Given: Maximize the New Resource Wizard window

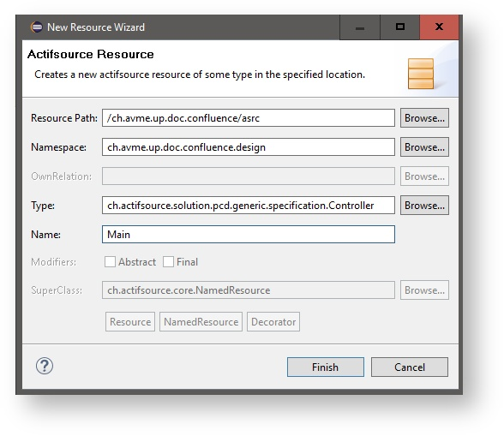Looking at the screenshot, I should [x=399, y=27].
